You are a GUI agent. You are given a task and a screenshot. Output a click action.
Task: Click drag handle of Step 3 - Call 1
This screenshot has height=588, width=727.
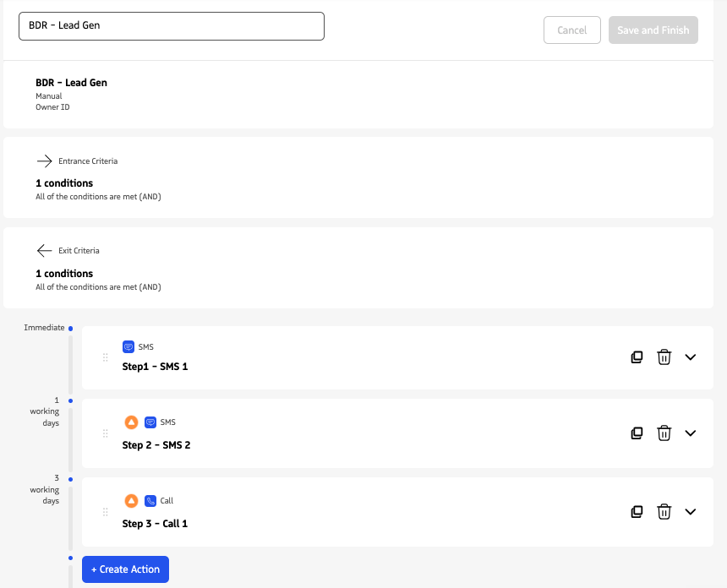(106, 512)
